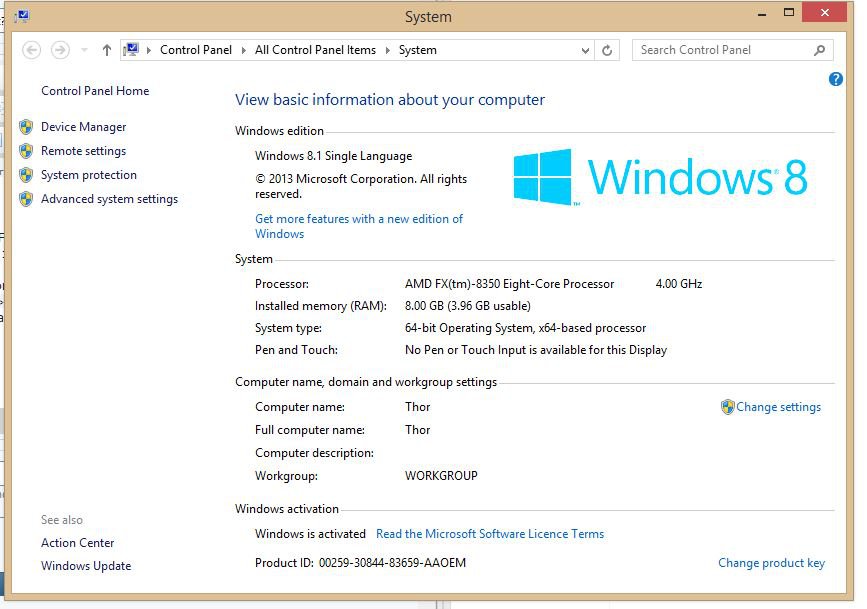Image resolution: width=867 pixels, height=609 pixels.
Task: Close the System window
Action: pos(824,13)
